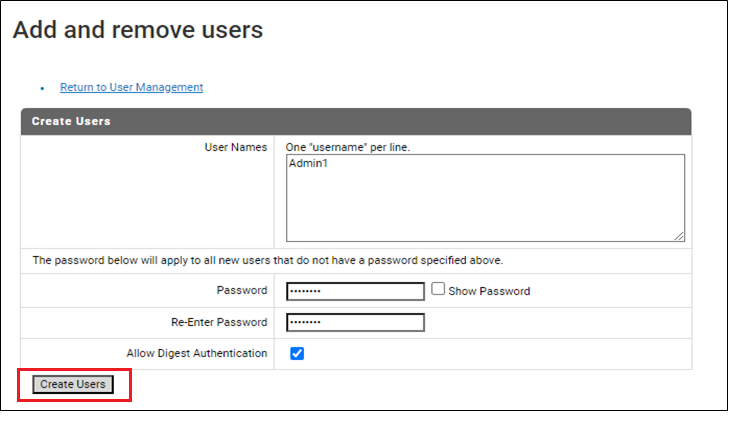Focus the Password input field
The height and width of the screenshot is (426, 748).
click(x=355, y=291)
